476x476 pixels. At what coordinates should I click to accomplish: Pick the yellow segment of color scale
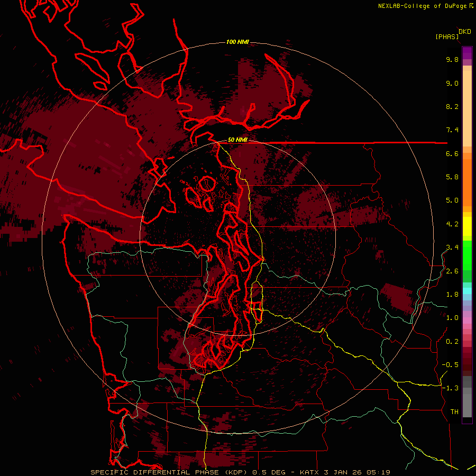(x=467, y=226)
